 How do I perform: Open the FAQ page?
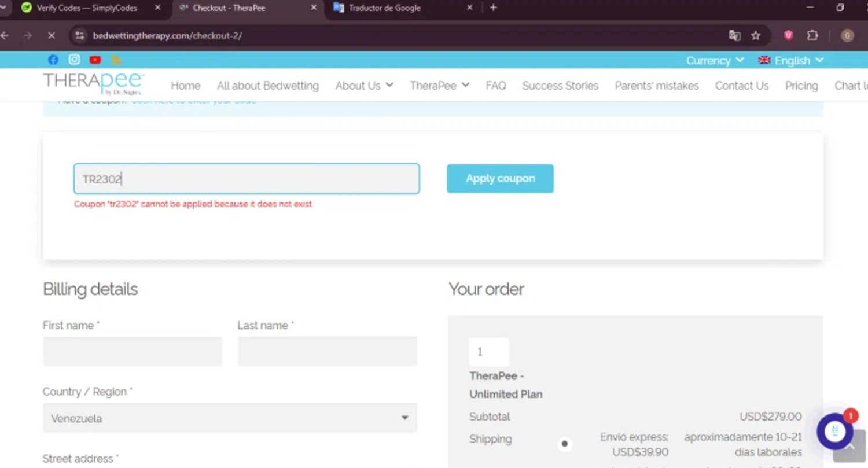pyautogui.click(x=495, y=86)
